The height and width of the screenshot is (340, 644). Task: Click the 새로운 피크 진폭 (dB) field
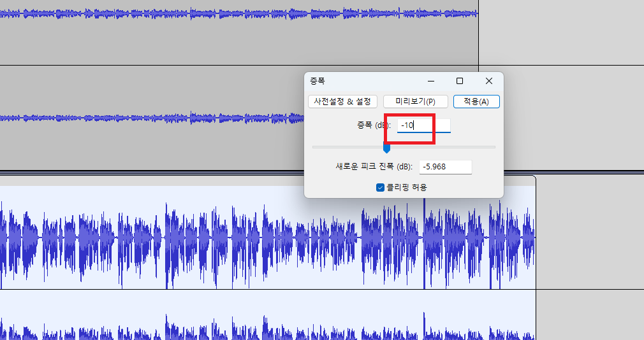tap(446, 167)
